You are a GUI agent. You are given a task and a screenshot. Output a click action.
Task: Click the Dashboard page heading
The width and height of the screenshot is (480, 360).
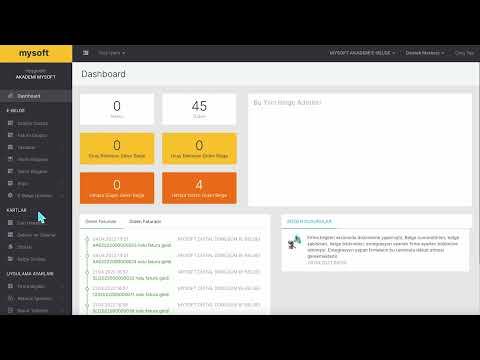tap(103, 74)
